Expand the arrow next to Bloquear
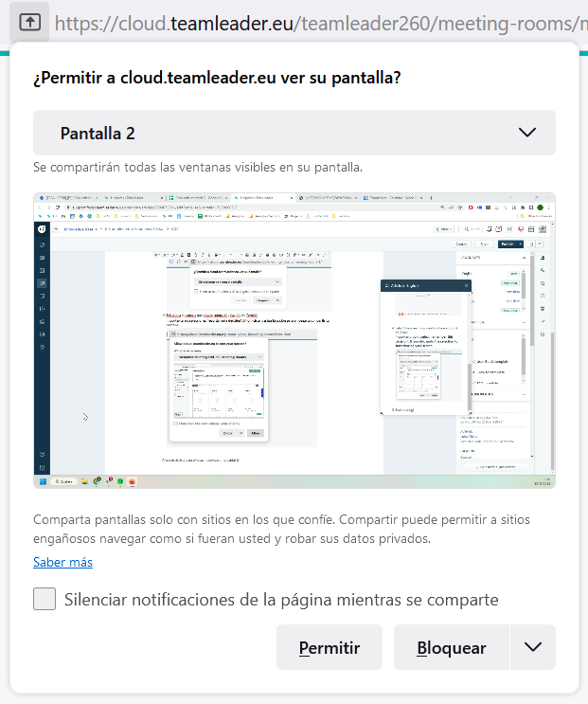Viewport: 588px width, 704px height. 533,647
